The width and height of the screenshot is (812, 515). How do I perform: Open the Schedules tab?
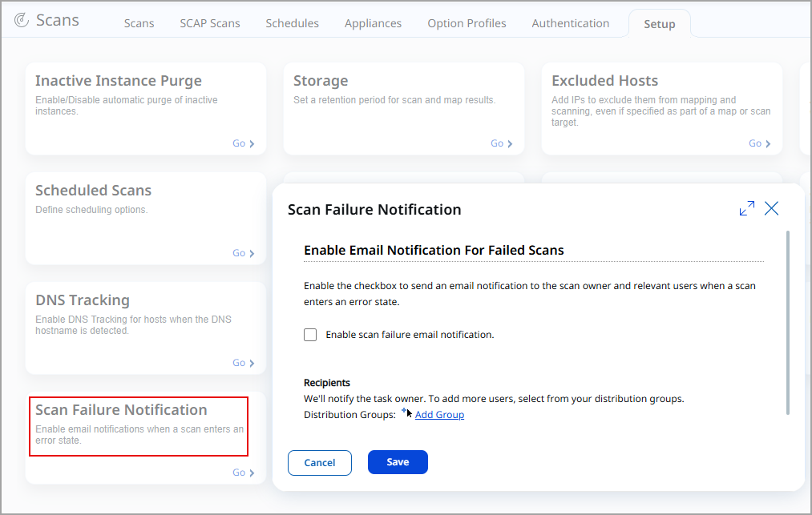292,23
